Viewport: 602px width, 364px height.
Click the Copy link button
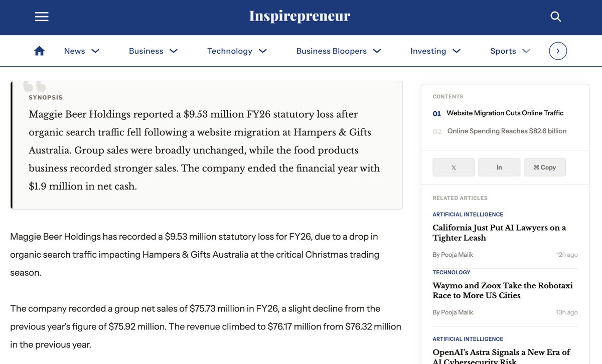click(545, 167)
